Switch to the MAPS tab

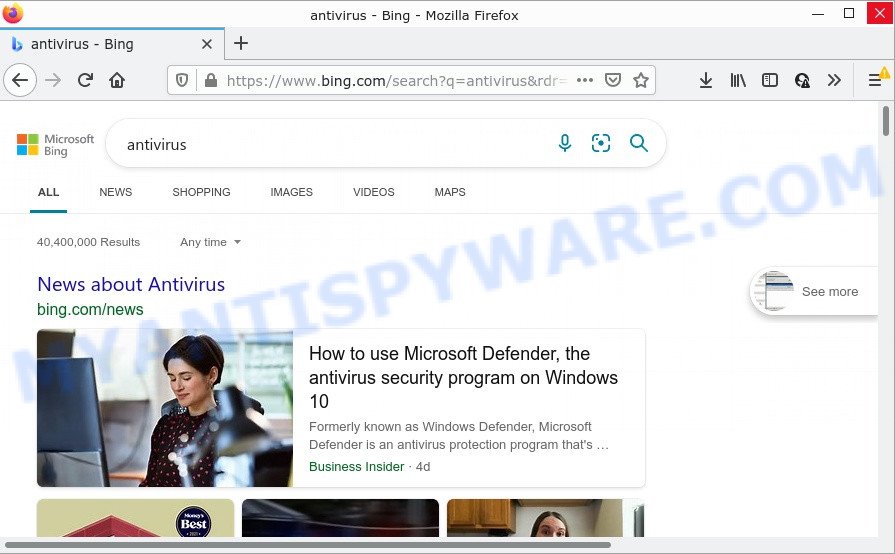450,193
